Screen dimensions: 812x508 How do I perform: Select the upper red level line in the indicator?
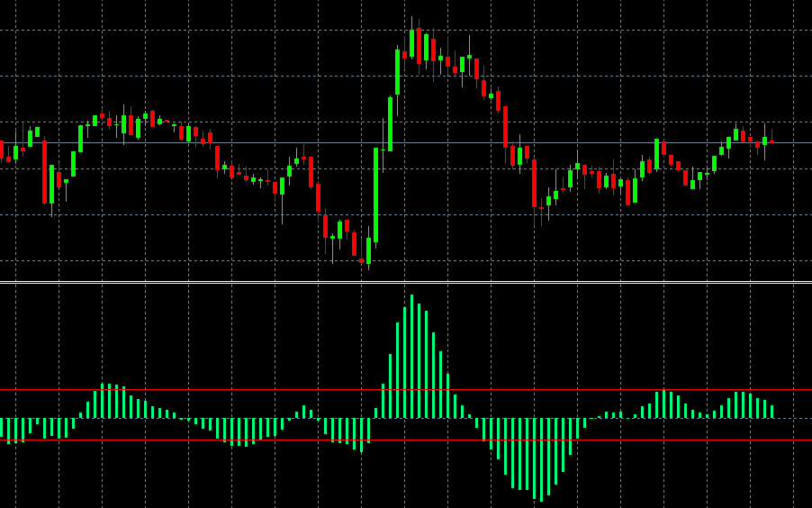(406, 389)
